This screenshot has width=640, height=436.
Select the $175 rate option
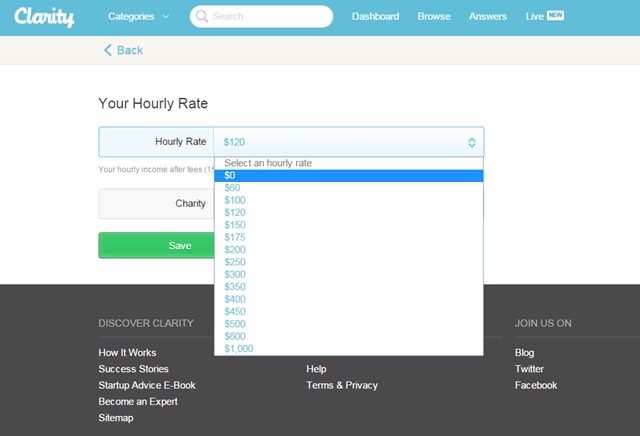click(x=349, y=237)
